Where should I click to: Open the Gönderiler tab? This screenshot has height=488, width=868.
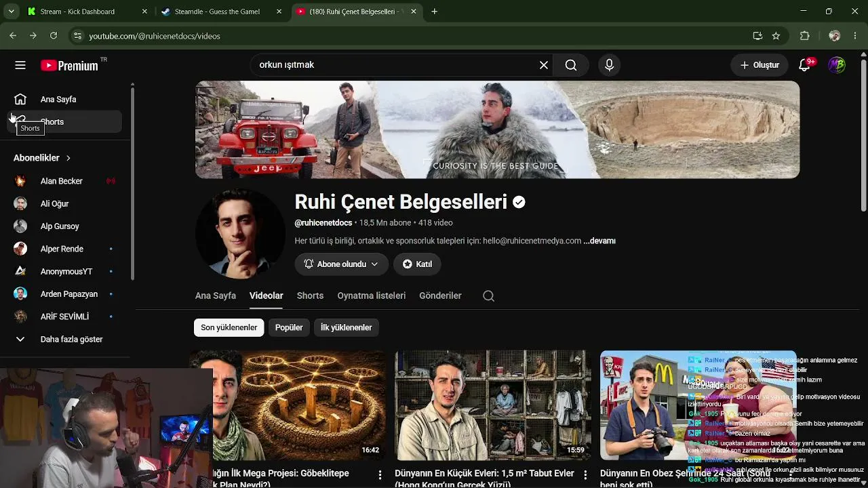(x=440, y=296)
